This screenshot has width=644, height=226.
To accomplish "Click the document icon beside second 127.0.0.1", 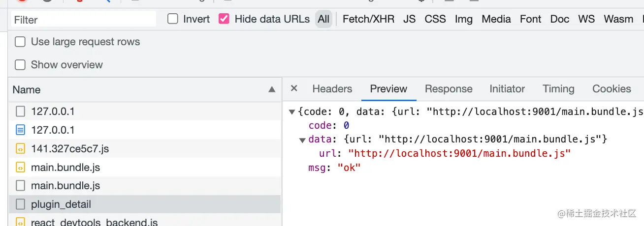I will click(20, 130).
